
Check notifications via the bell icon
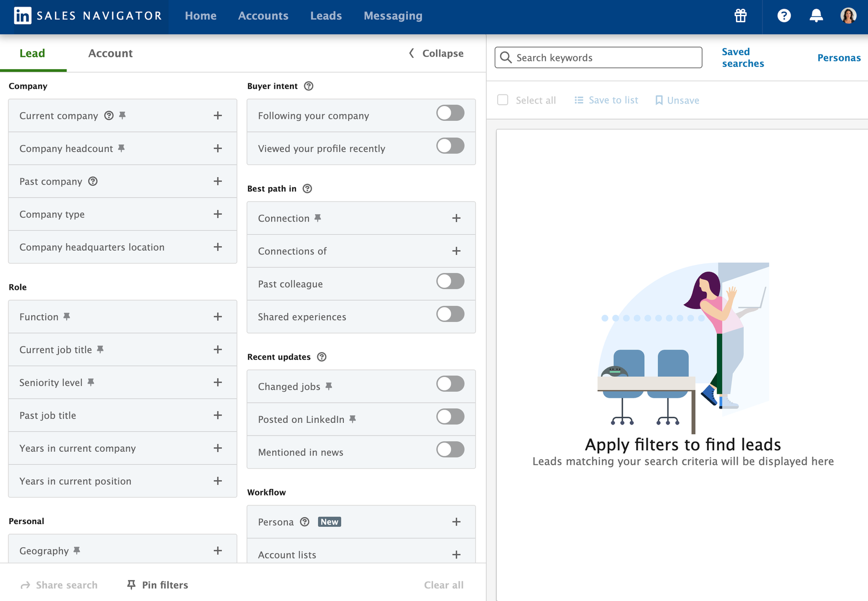point(816,16)
